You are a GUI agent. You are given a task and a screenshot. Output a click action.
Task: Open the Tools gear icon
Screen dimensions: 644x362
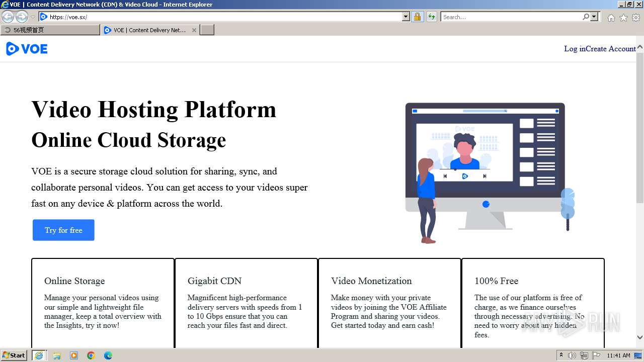click(636, 18)
